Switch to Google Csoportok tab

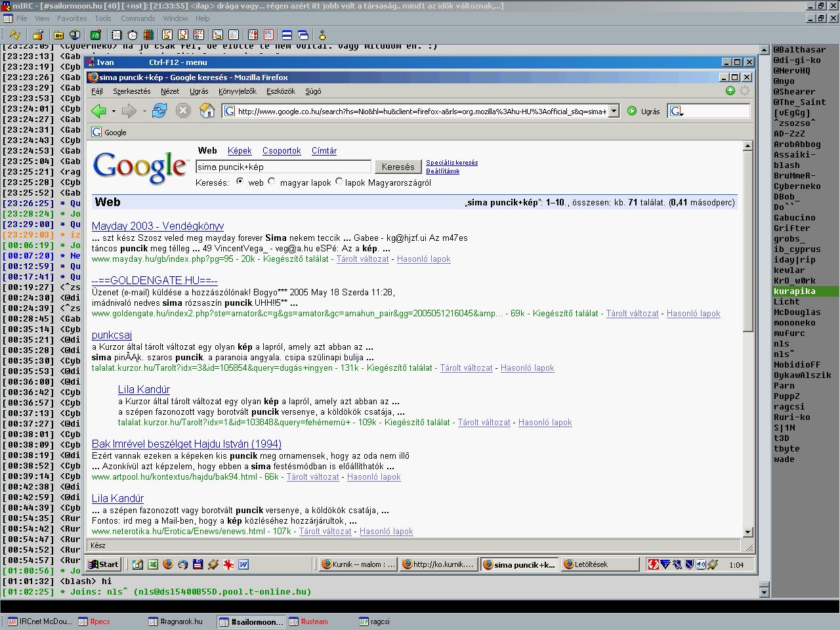(x=282, y=150)
